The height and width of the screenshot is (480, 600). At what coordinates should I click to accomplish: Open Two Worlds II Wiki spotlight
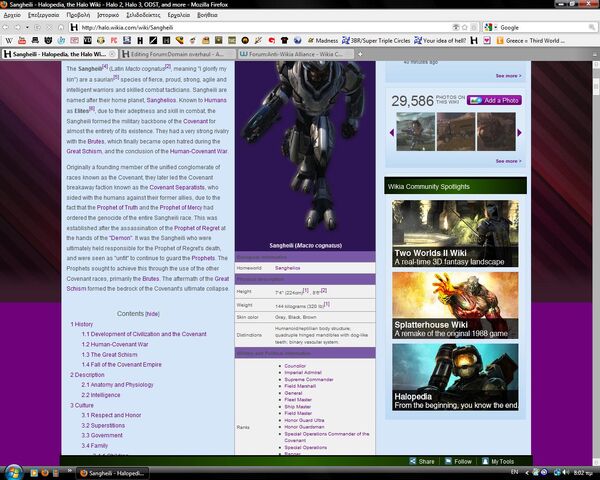tap(455, 233)
